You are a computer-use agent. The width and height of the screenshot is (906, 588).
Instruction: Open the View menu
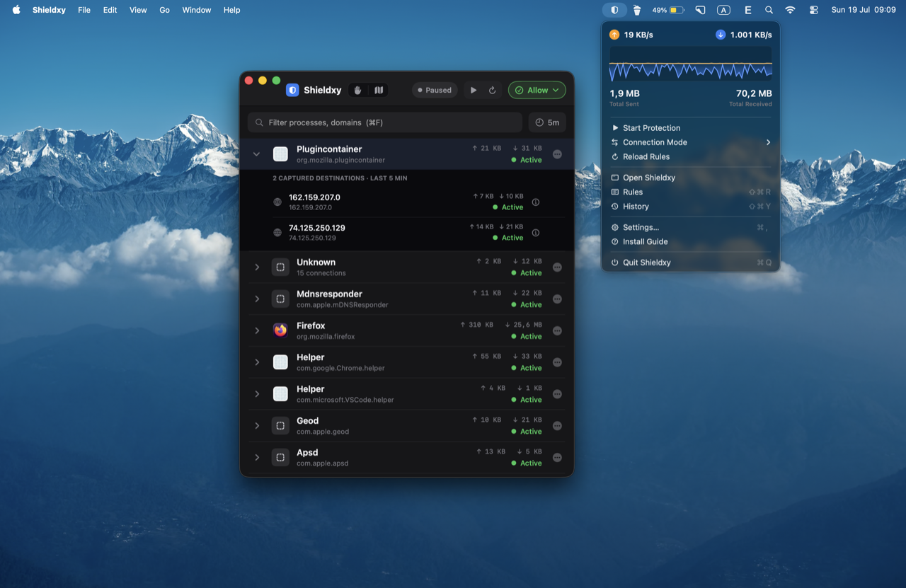point(138,10)
